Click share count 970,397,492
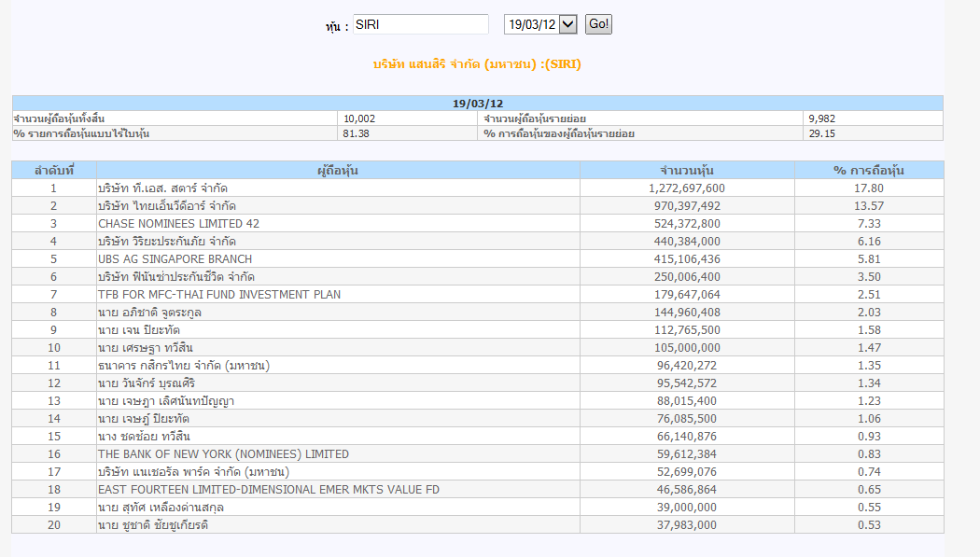 click(687, 206)
